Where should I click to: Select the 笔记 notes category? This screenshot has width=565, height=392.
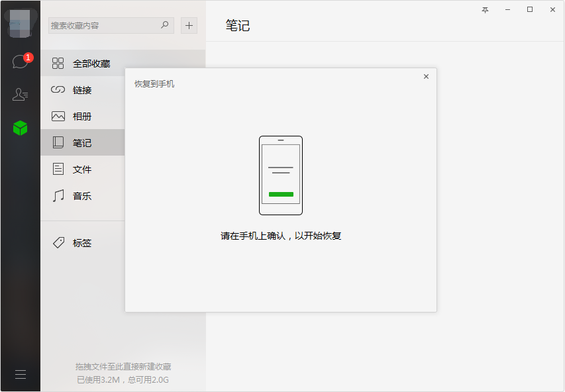tap(83, 142)
